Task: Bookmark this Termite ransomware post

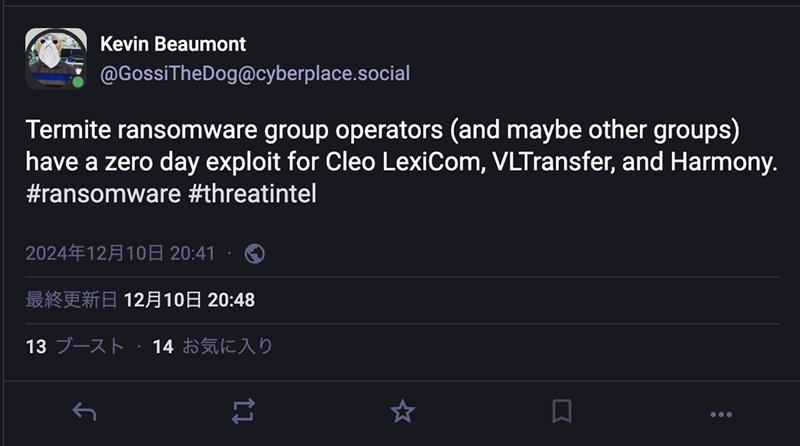Action: click(x=562, y=411)
